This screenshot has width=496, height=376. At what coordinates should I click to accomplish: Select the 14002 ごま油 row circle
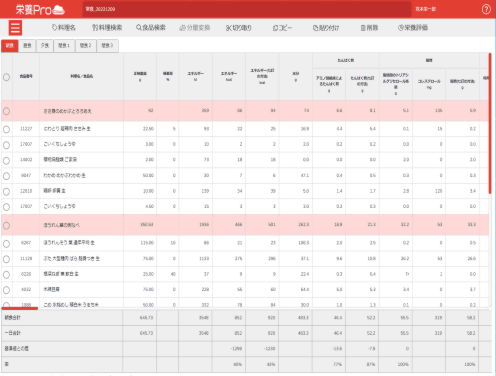tap(6, 160)
